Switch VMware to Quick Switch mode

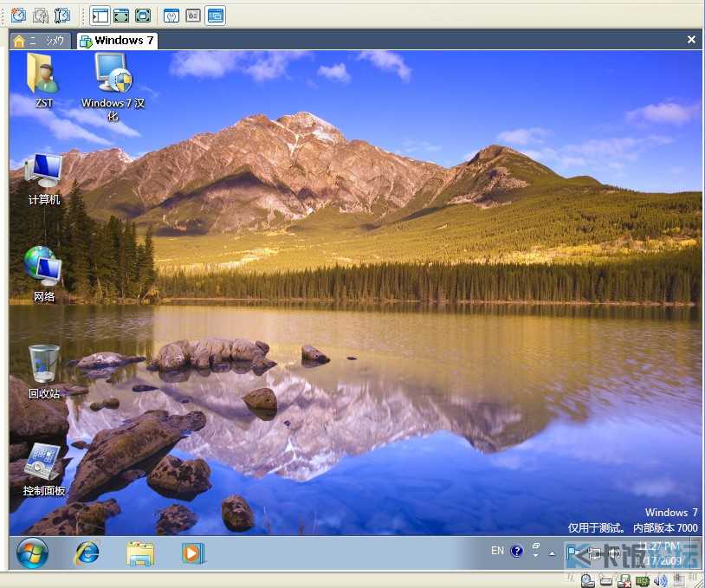click(121, 16)
